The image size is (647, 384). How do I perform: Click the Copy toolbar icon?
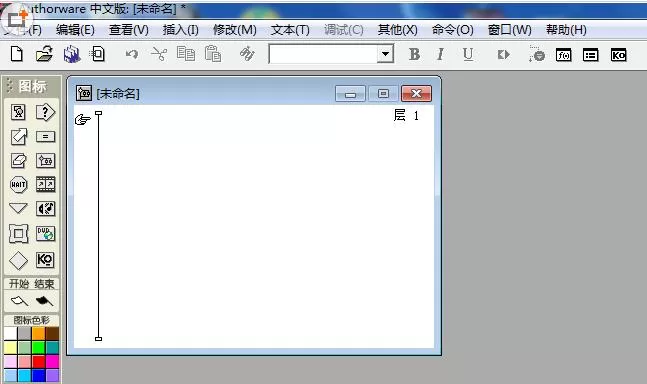(x=186, y=54)
